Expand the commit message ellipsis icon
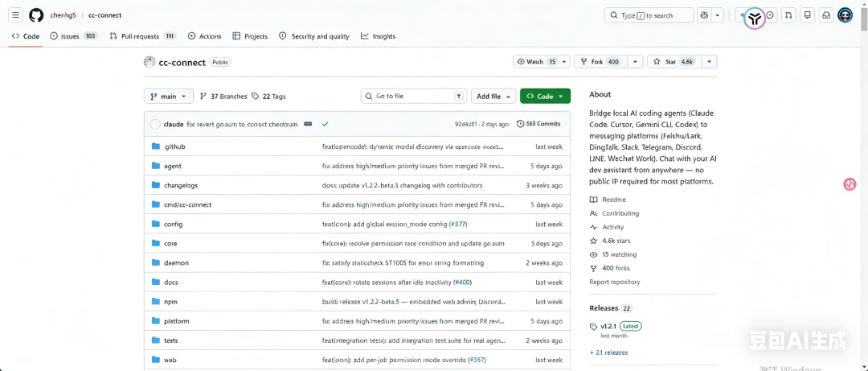 (308, 124)
